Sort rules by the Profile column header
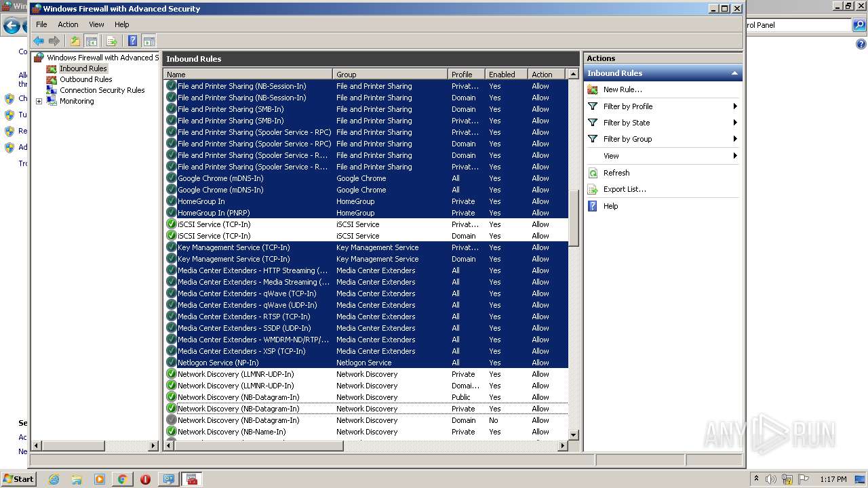 (x=467, y=75)
